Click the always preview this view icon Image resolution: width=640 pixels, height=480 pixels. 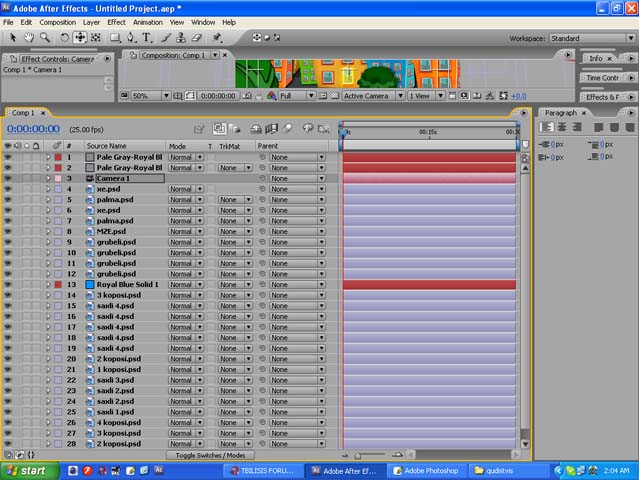click(x=124, y=96)
